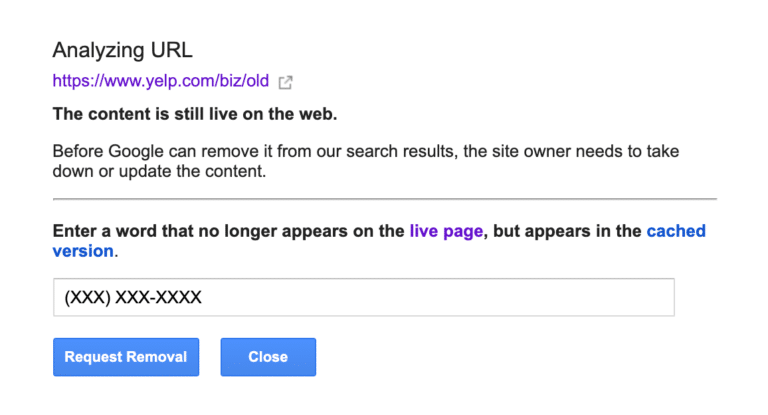Click the word "version" on the second line
768x415 pixels.
coord(83,251)
